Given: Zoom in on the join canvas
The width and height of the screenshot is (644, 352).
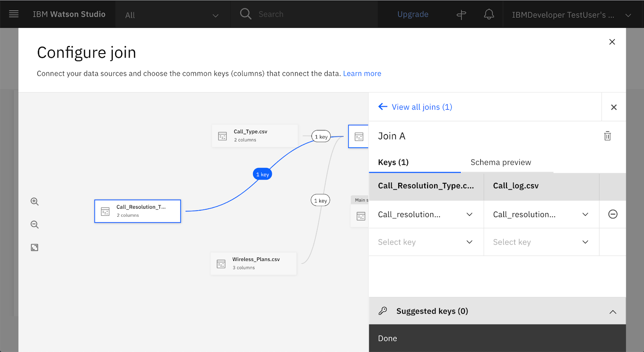Looking at the screenshot, I should (x=35, y=201).
